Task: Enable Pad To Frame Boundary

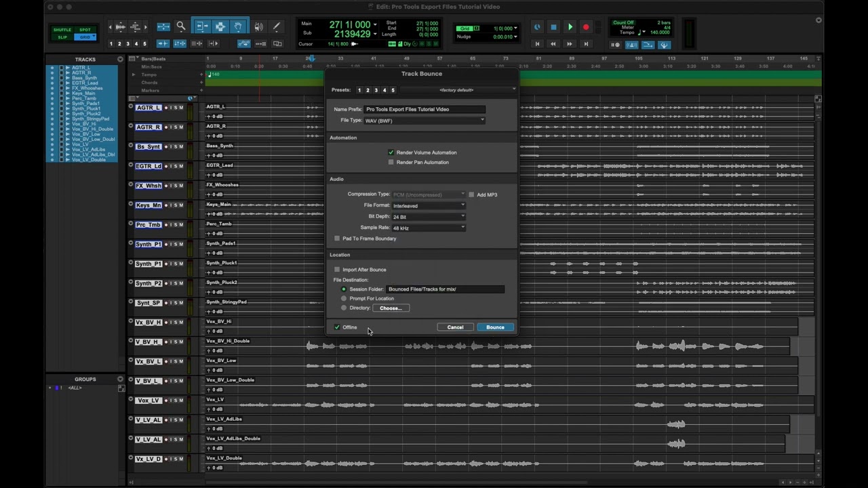Action: 337,239
